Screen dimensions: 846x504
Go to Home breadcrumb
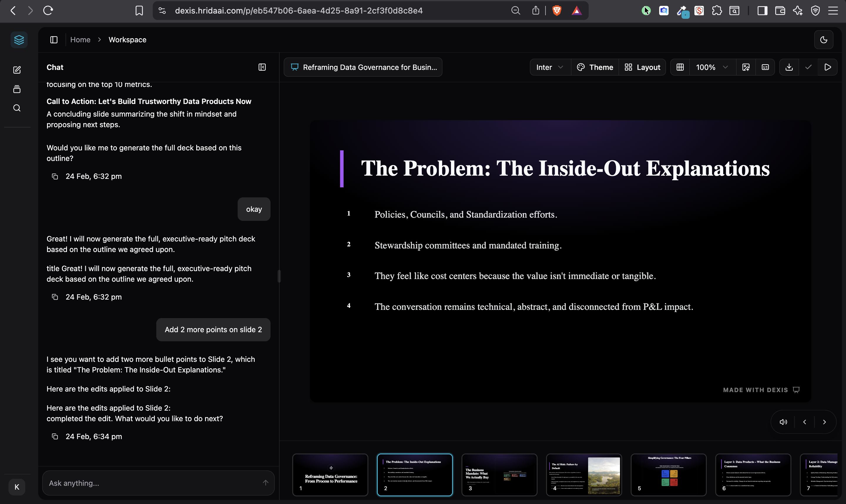[80, 40]
